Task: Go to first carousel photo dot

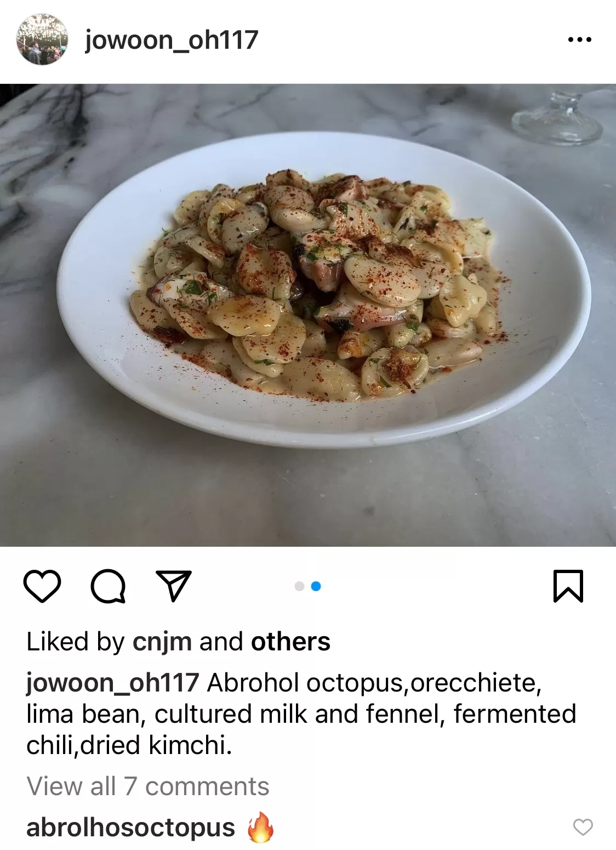Action: 299,586
